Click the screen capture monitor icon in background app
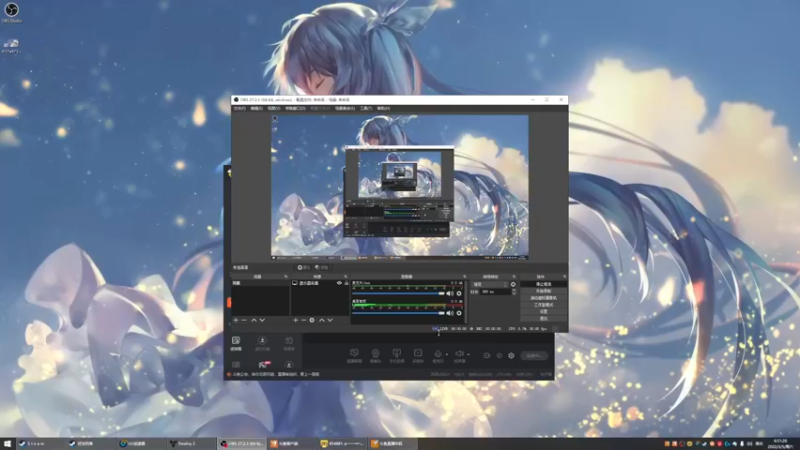This screenshot has height=450, width=800. [x=354, y=353]
